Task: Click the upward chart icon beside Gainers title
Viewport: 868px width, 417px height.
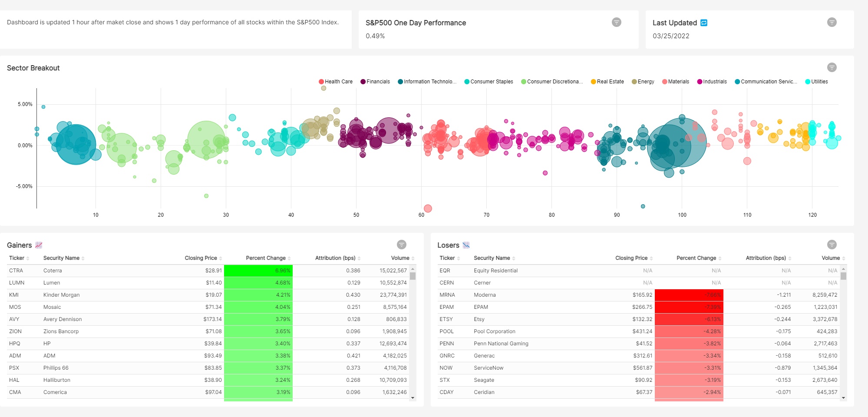Action: pos(39,245)
